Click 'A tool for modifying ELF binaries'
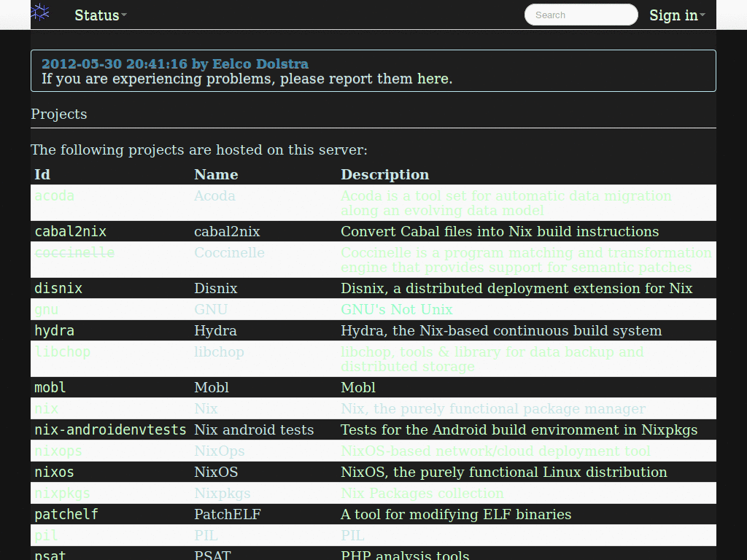 pos(456,514)
